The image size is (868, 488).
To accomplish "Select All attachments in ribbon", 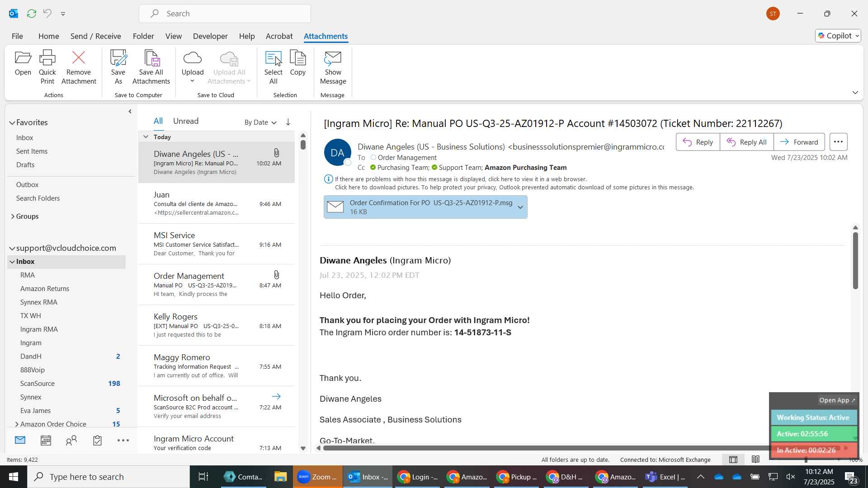I will coord(273,67).
